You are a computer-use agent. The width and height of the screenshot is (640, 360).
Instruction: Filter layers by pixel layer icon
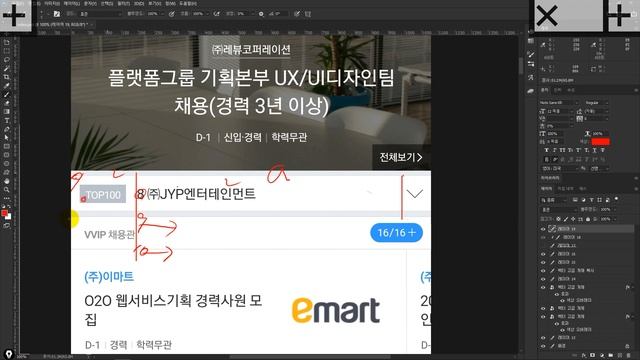pyautogui.click(x=575, y=200)
